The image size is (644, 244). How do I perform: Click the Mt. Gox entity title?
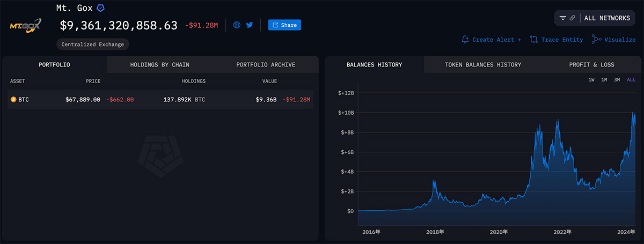coord(74,8)
